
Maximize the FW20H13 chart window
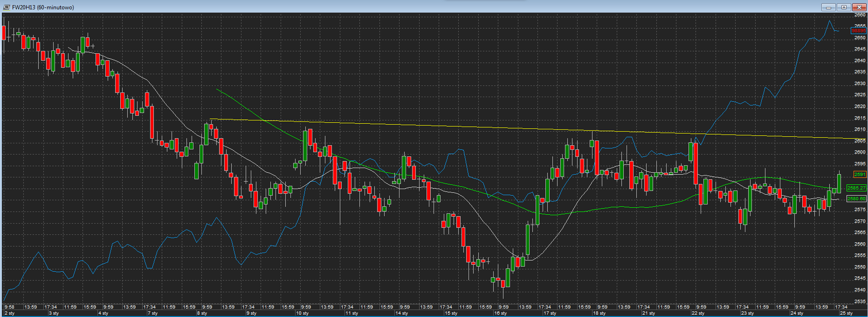click(x=844, y=7)
